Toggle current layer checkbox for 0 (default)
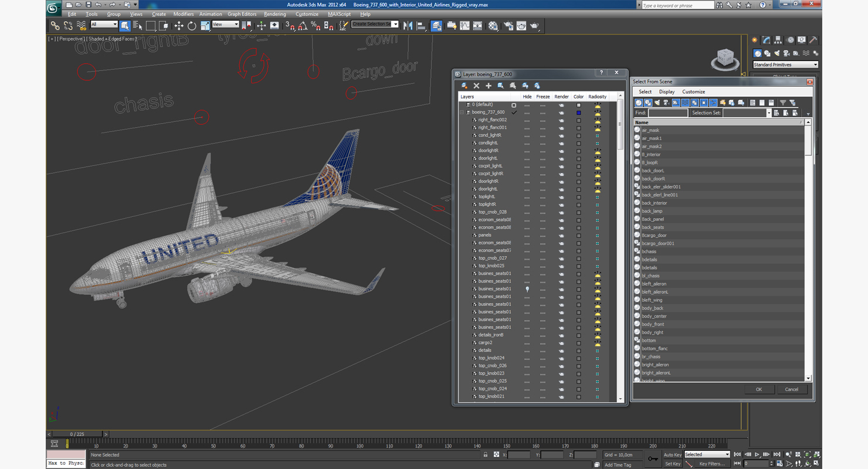Screen dimensions: 868x469 [514, 105]
